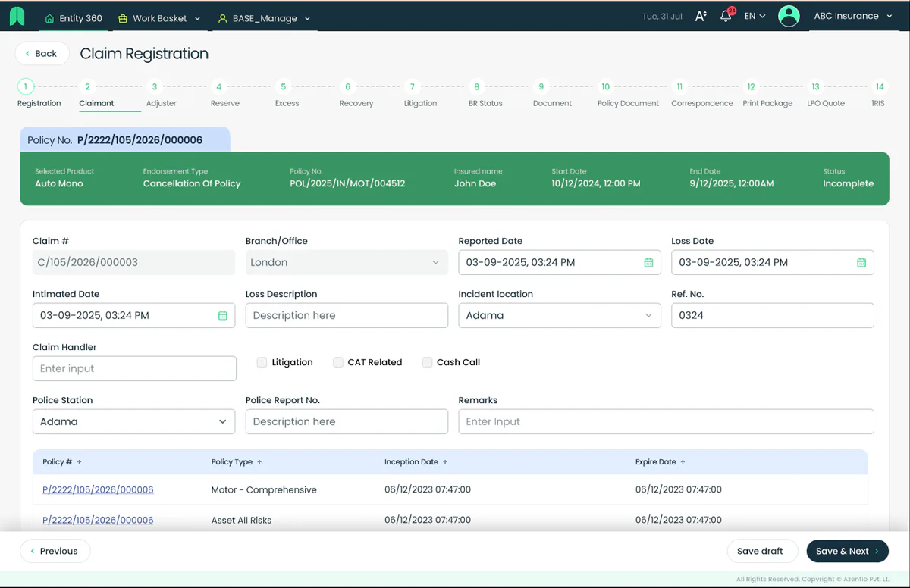This screenshot has width=910, height=588.
Task: Click the green app logo icon
Action: (x=17, y=16)
